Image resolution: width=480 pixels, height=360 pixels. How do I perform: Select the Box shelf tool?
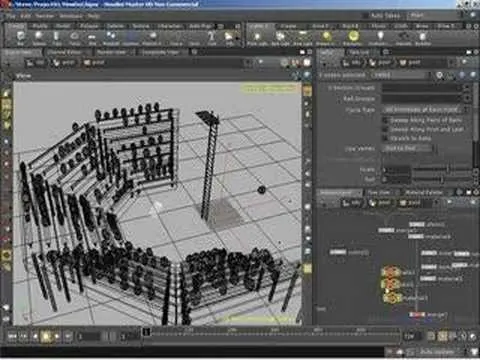coord(20,38)
